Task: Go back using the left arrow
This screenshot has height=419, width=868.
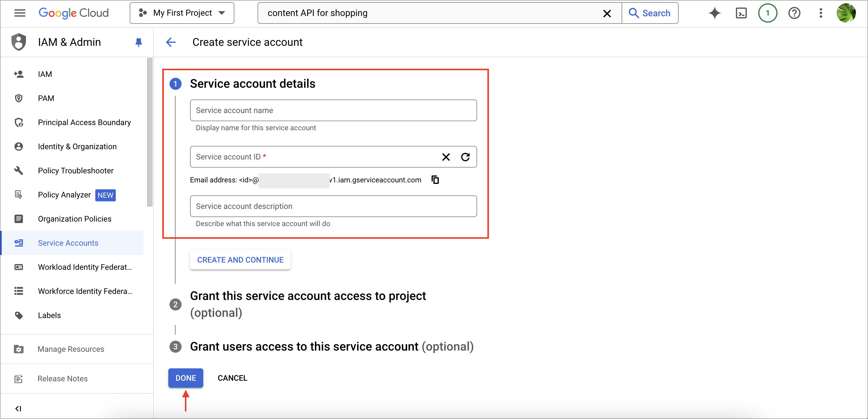Action: [171, 43]
